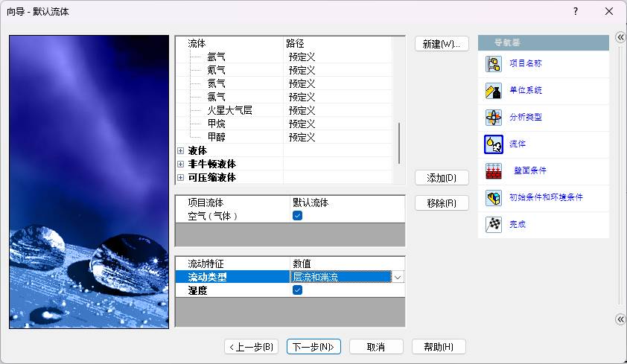Select the 流体 droplet icon in navigator
The height and width of the screenshot is (364, 627).
click(493, 144)
